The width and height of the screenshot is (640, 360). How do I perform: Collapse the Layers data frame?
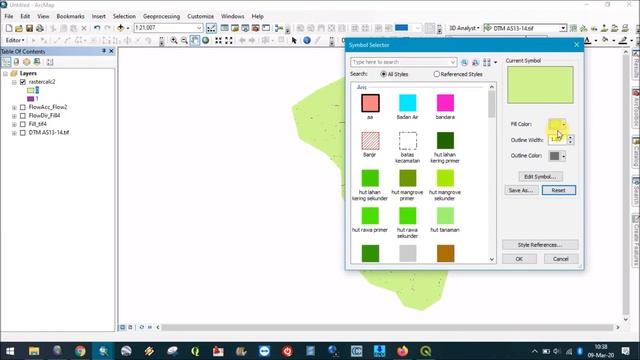pos(6,73)
